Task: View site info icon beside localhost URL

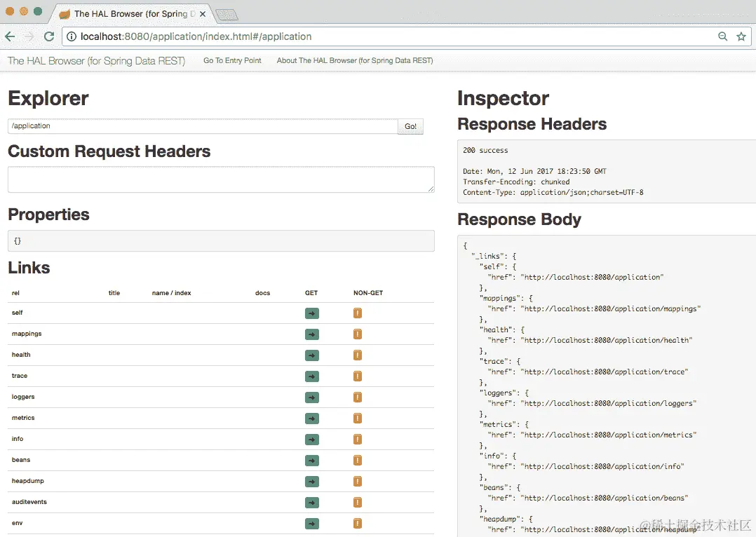Action: tap(72, 36)
